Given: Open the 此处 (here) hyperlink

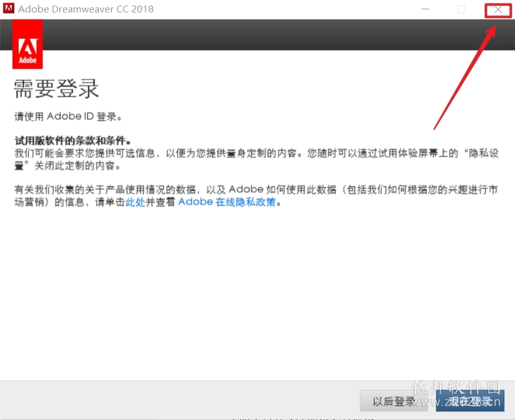Looking at the screenshot, I should pos(136,202).
